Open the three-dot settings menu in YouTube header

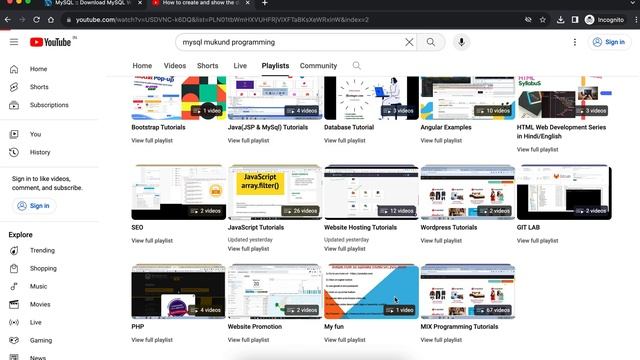[575, 42]
